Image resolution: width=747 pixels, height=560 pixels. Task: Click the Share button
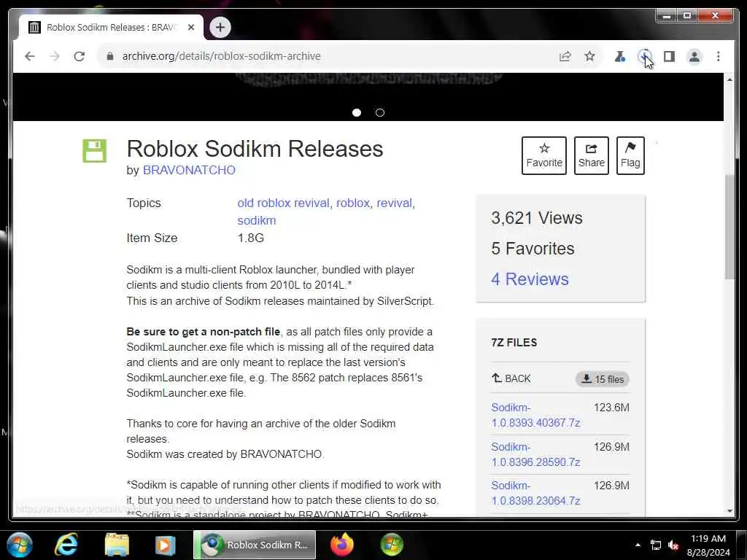591,156
